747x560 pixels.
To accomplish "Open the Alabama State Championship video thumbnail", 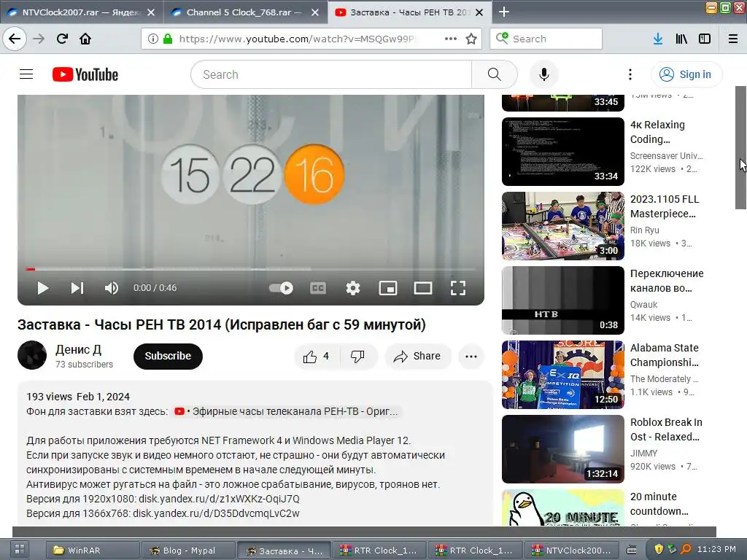I will (x=562, y=375).
